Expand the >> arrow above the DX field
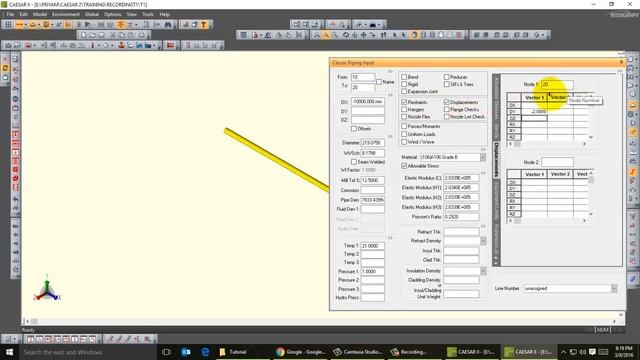This screenshot has width=640, height=360. [390, 95]
